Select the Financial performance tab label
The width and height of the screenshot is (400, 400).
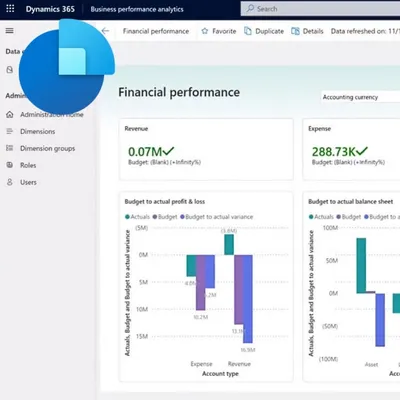click(x=156, y=31)
